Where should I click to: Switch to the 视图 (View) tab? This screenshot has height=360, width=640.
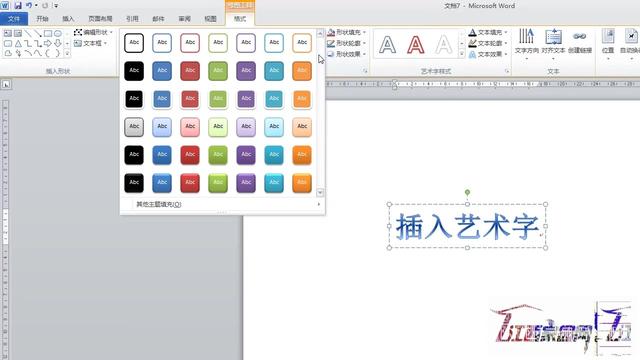click(210, 19)
